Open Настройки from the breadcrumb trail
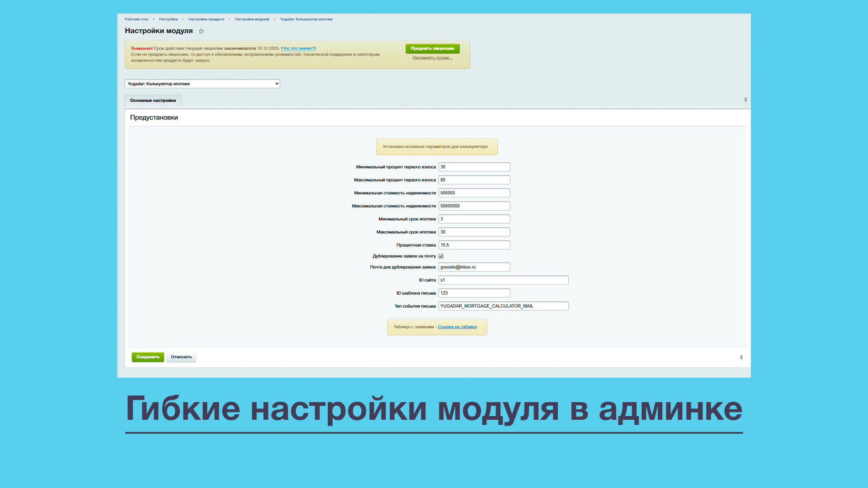868x488 pixels. click(x=168, y=19)
